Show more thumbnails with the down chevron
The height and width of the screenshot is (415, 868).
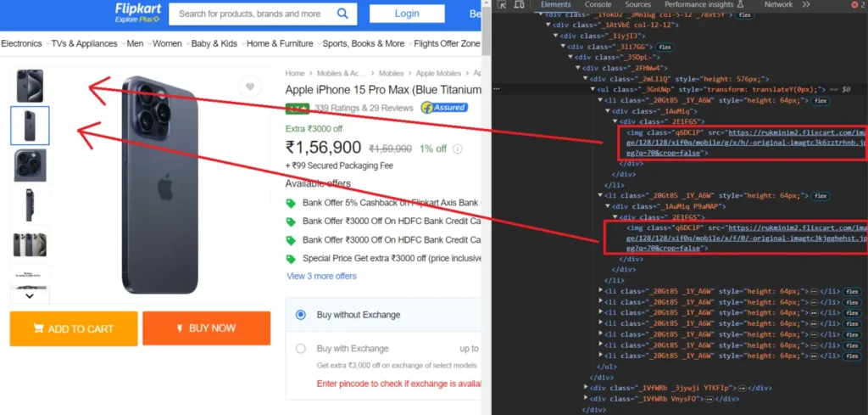coord(30,296)
